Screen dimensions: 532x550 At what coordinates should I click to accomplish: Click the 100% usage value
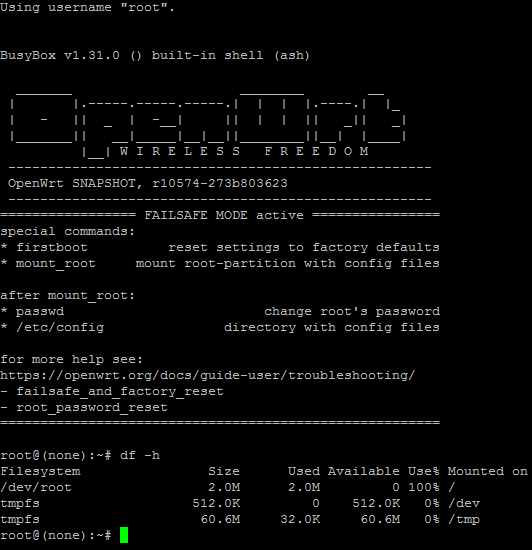pos(424,487)
